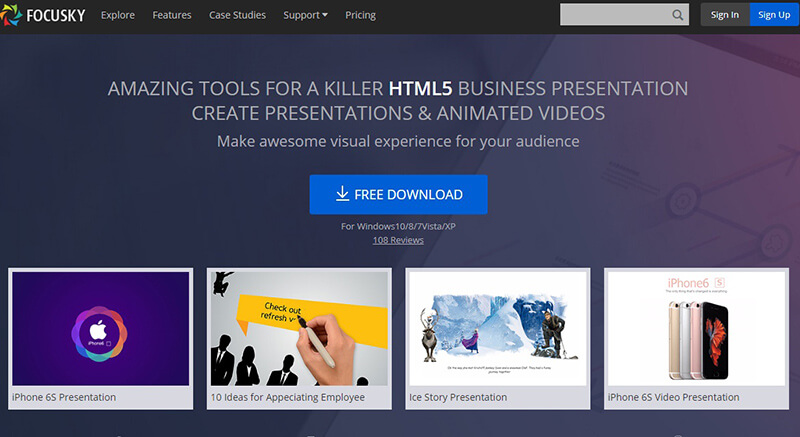Image resolution: width=800 pixels, height=437 pixels.
Task: Open the Ice Story Presentation thumbnail
Action: [x=497, y=328]
